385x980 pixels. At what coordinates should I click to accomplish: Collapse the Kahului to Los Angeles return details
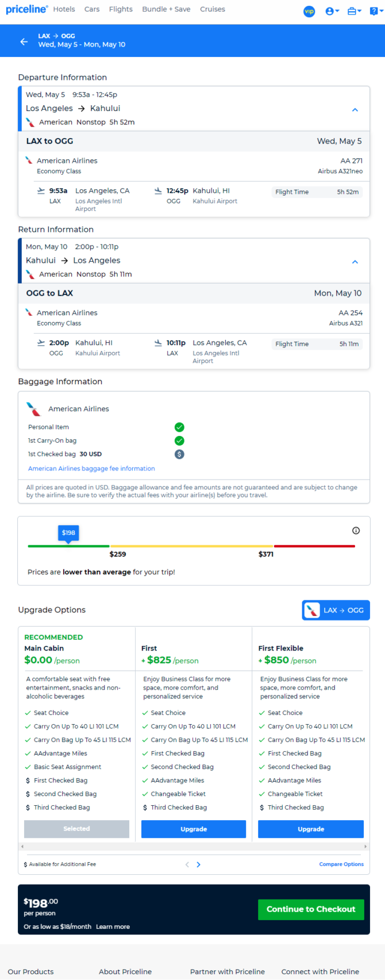[x=355, y=262]
